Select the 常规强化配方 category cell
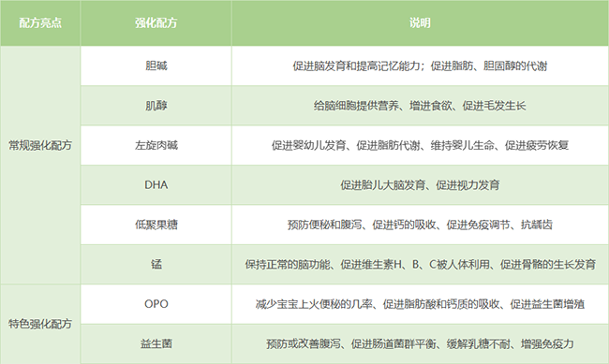The image size is (609, 364). (40, 165)
